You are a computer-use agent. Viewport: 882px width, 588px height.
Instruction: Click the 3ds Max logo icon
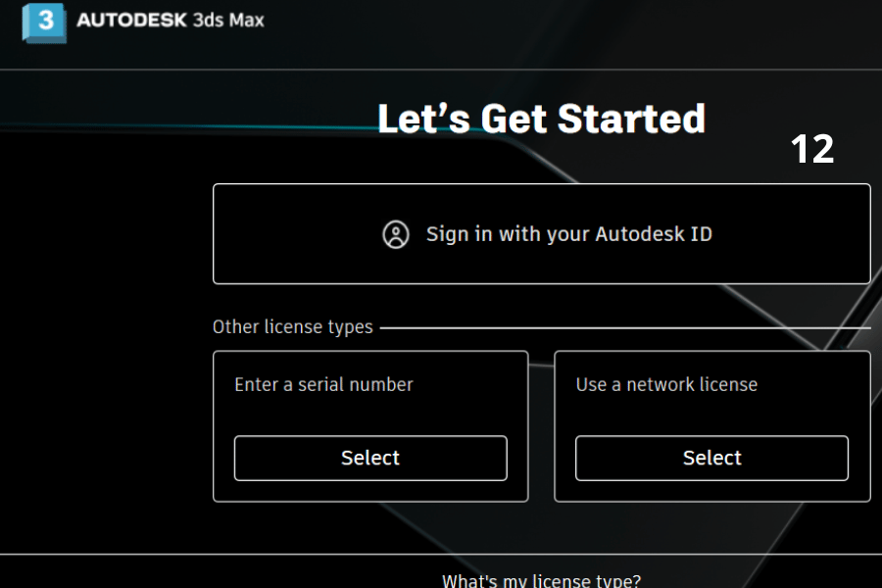tap(43, 22)
